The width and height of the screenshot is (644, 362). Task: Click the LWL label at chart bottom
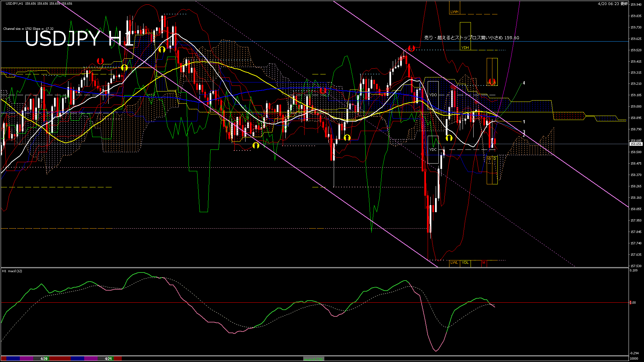[454, 262]
